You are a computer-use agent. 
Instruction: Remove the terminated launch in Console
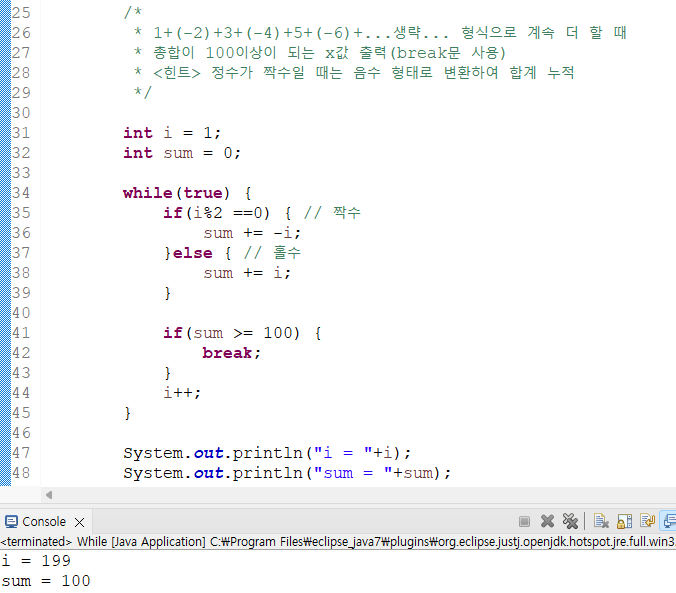547,521
